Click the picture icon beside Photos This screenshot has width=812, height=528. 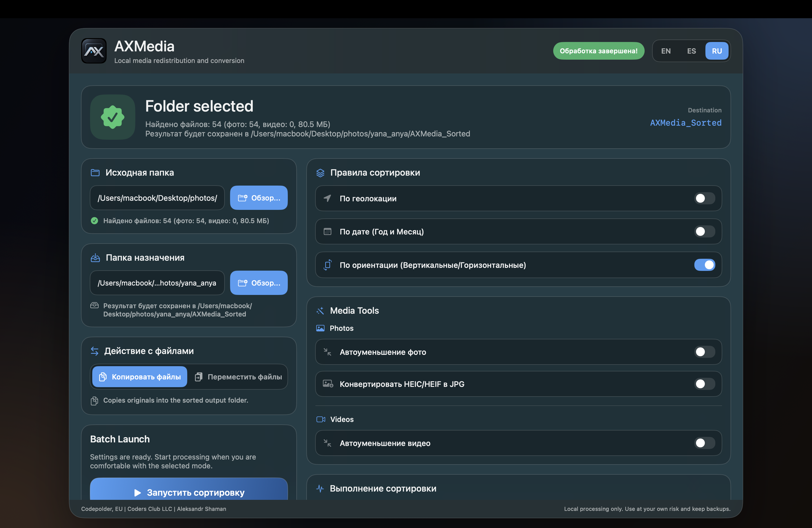320,328
